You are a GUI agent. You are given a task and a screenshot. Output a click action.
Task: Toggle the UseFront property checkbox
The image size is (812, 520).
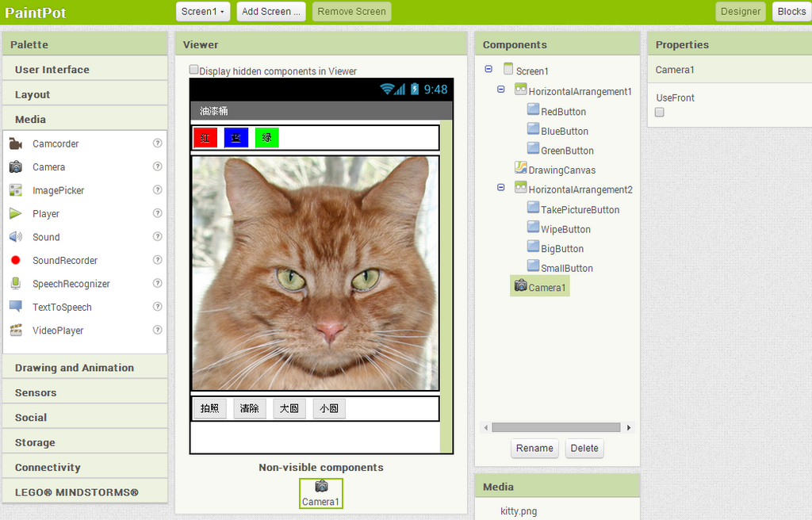(x=660, y=113)
